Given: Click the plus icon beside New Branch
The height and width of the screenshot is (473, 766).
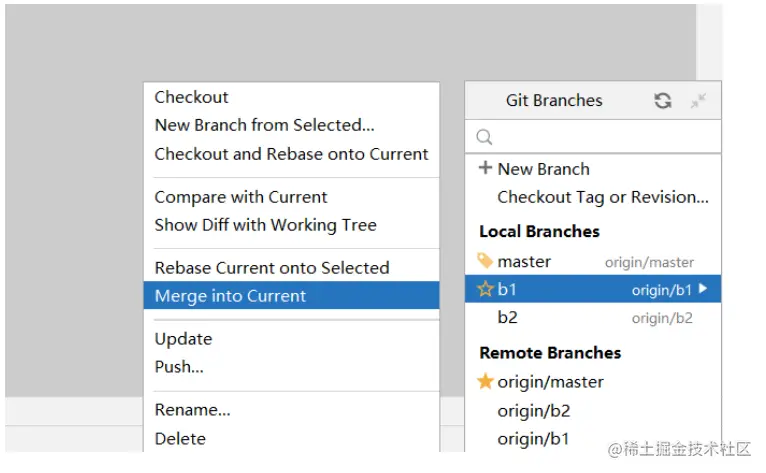Looking at the screenshot, I should [486, 168].
